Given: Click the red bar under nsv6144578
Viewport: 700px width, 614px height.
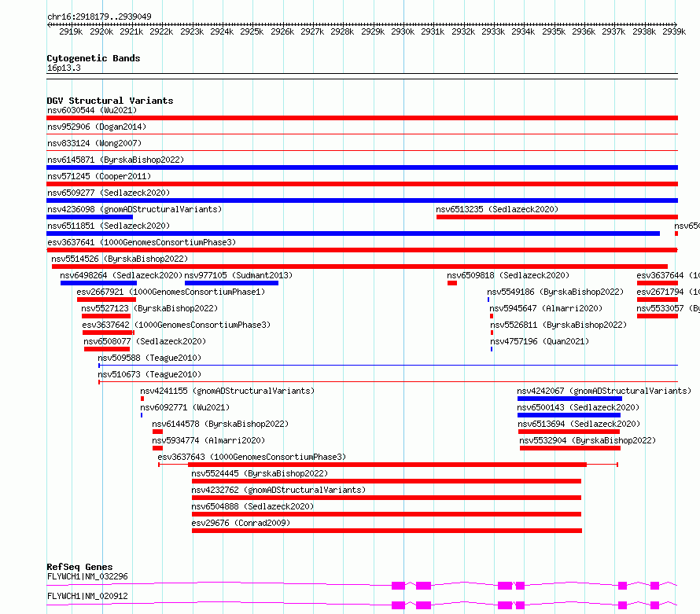Looking at the screenshot, I should pos(157,432).
